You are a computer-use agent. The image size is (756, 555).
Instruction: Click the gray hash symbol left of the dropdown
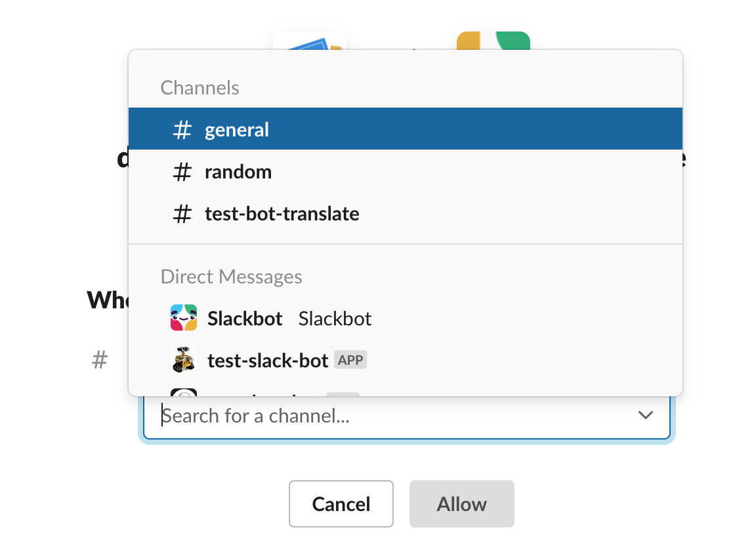point(99,360)
